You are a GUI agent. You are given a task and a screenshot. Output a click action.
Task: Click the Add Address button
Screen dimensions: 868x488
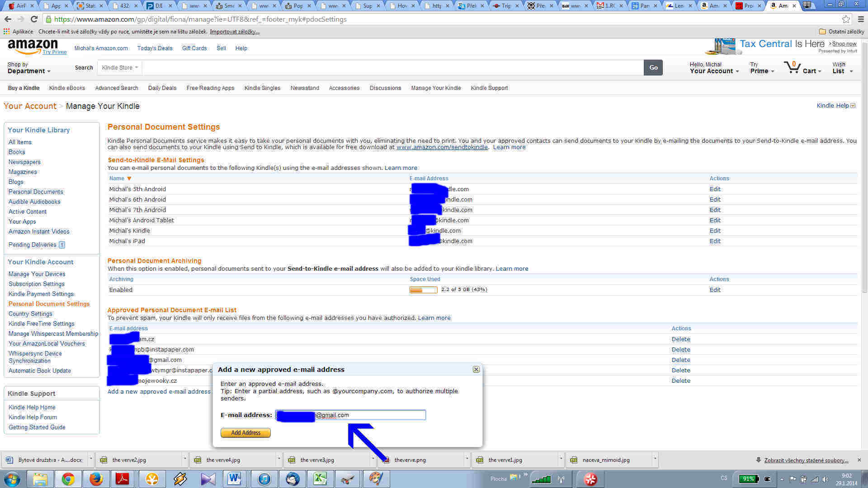pyautogui.click(x=245, y=433)
